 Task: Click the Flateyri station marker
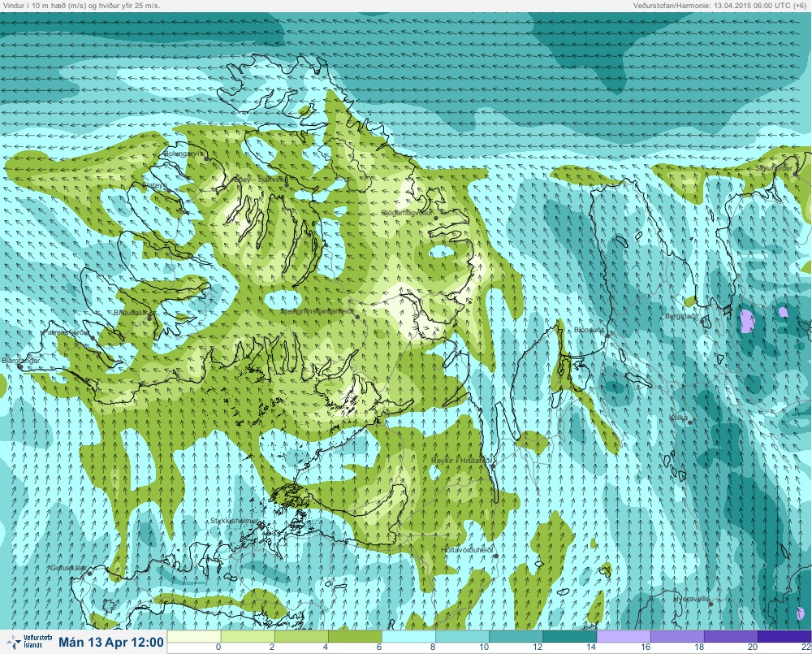click(169, 190)
